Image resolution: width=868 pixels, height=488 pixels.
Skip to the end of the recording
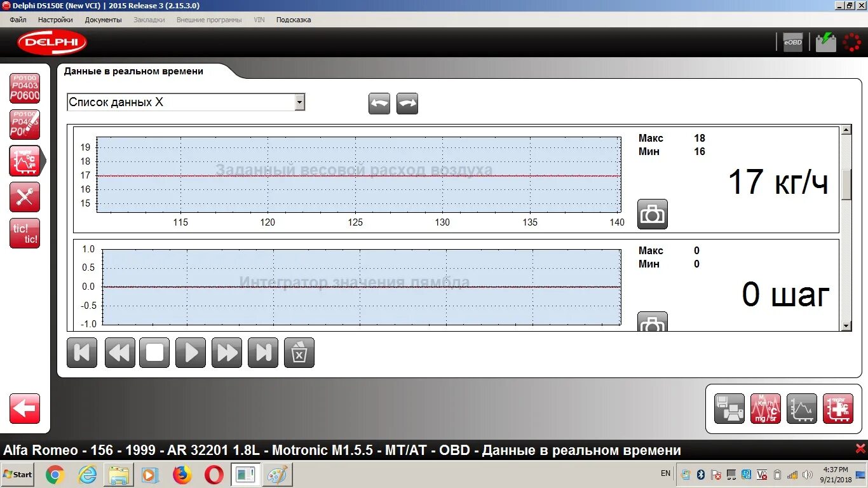pos(263,353)
